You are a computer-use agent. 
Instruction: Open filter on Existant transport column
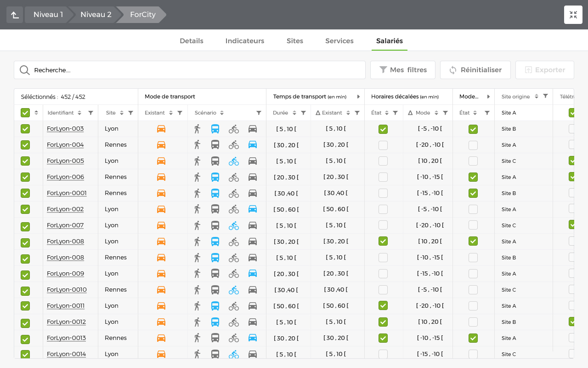tap(180, 113)
